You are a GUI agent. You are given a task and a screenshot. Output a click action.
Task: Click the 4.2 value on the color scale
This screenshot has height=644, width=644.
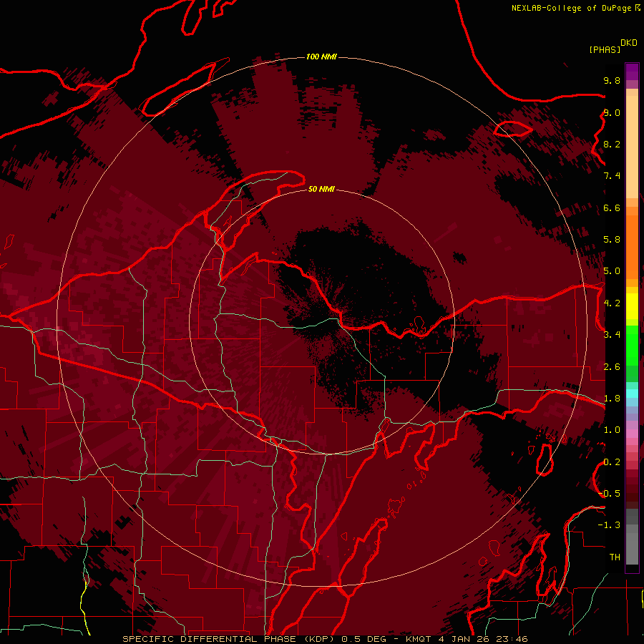point(612,303)
